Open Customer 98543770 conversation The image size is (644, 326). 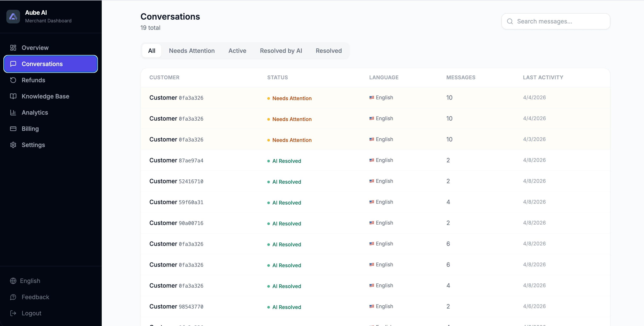(x=375, y=306)
